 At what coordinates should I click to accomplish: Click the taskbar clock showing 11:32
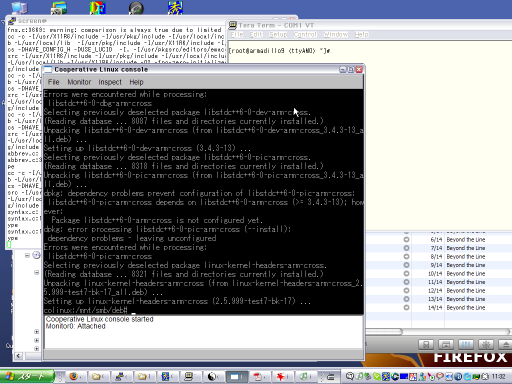pos(499,377)
